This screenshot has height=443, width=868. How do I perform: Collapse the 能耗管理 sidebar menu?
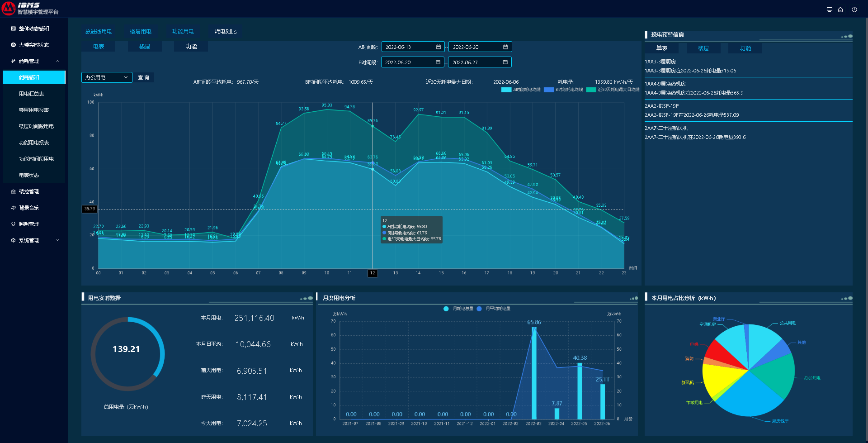(x=57, y=61)
